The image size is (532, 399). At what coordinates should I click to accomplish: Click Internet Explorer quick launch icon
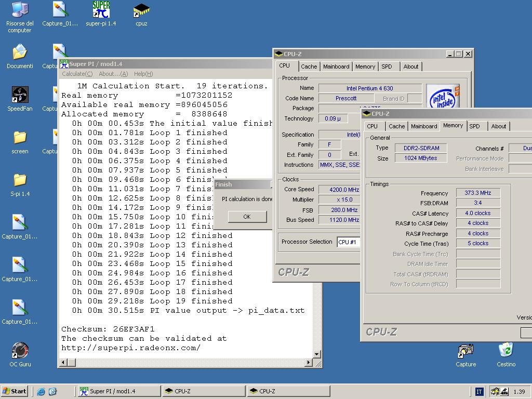41,391
